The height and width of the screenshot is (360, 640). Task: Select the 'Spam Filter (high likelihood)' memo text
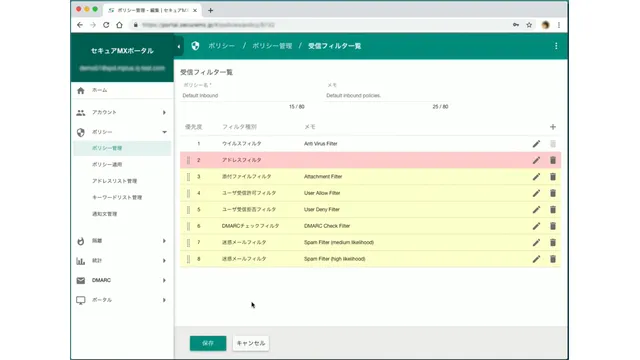point(334,259)
